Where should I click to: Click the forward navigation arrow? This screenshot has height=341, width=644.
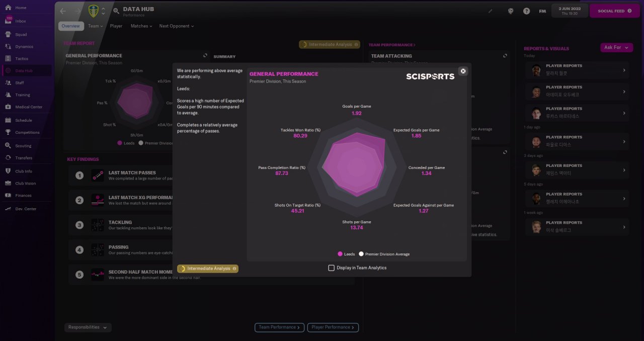(x=77, y=11)
